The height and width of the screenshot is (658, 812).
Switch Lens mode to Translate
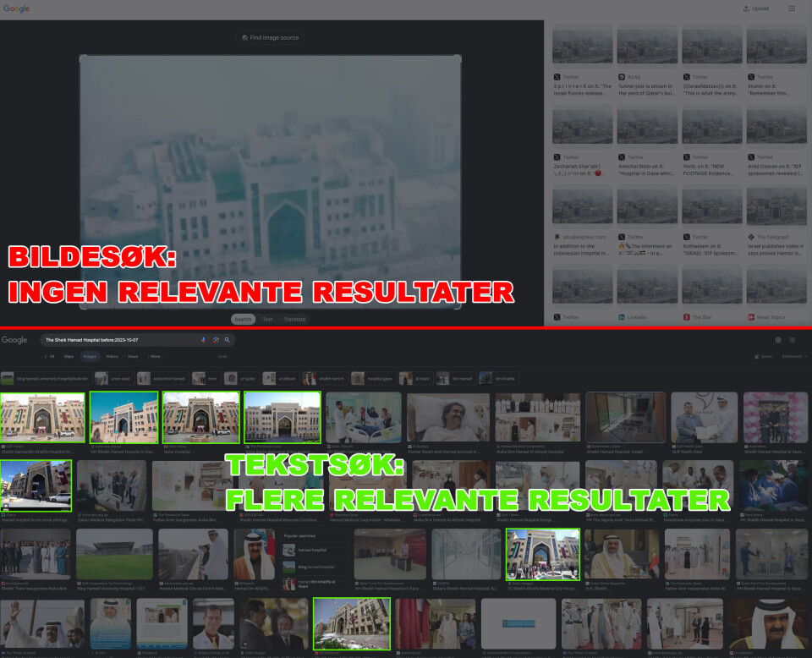click(294, 319)
